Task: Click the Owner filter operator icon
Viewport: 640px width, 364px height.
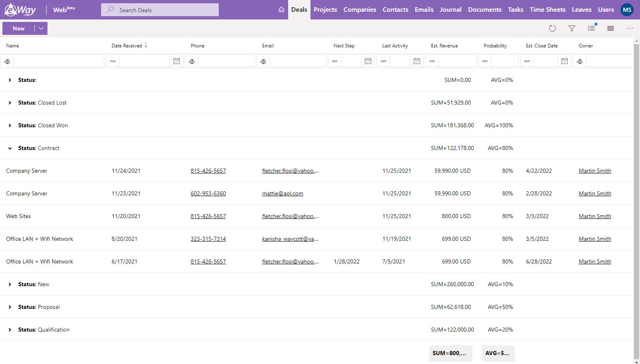Action: coord(580,61)
